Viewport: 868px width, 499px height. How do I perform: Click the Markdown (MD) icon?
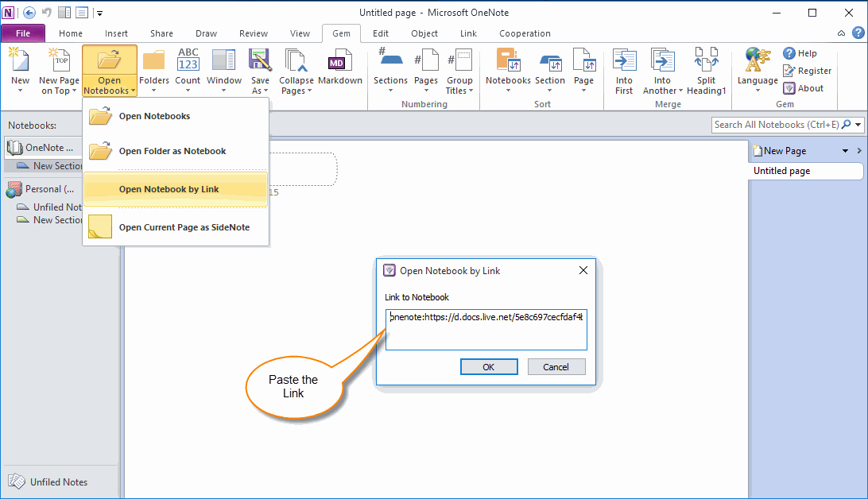coord(339,60)
